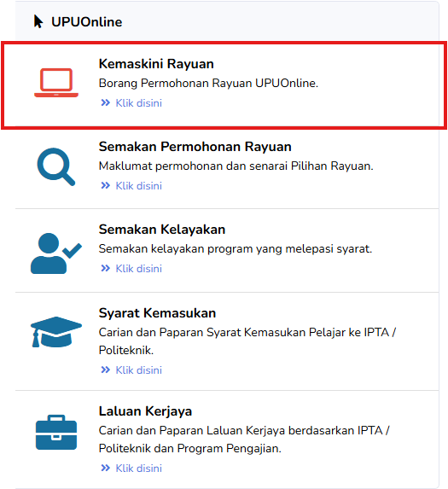Select the Semakan Permohonan Rayuan heading
This screenshot has height=489, width=448.
(x=195, y=147)
